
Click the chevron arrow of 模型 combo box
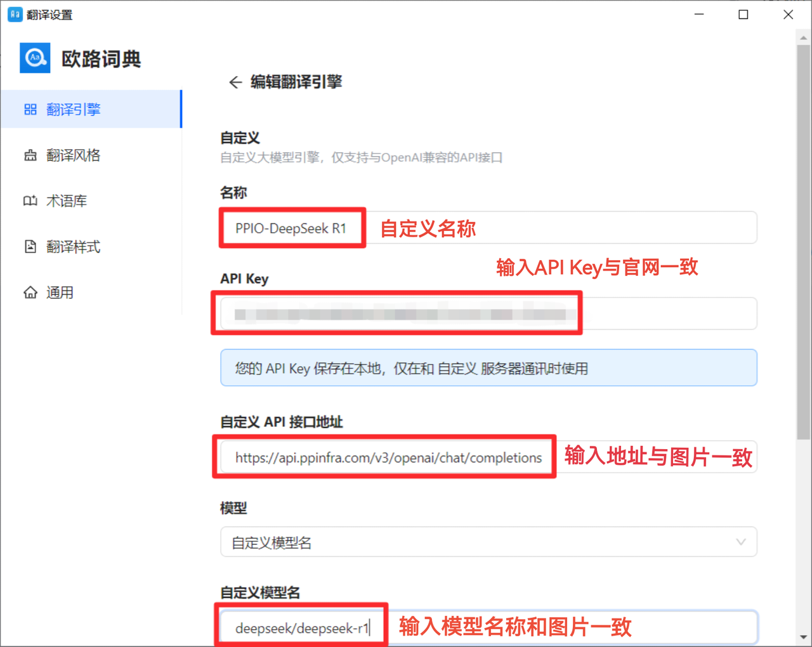(740, 542)
